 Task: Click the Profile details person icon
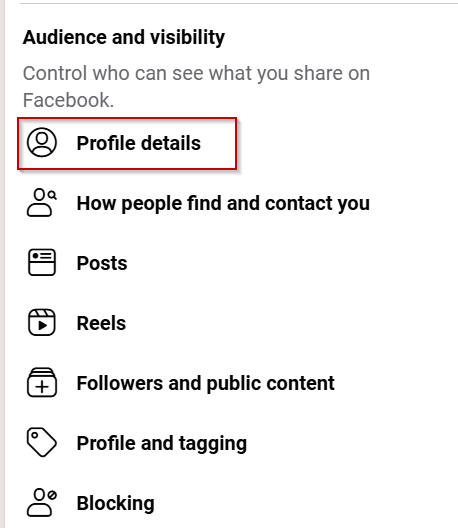(x=42, y=142)
